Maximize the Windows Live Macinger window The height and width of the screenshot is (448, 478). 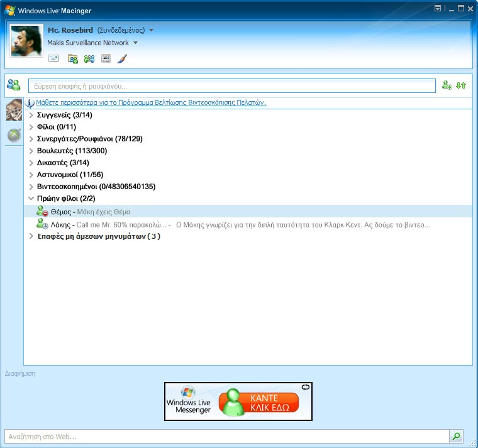(x=461, y=9)
